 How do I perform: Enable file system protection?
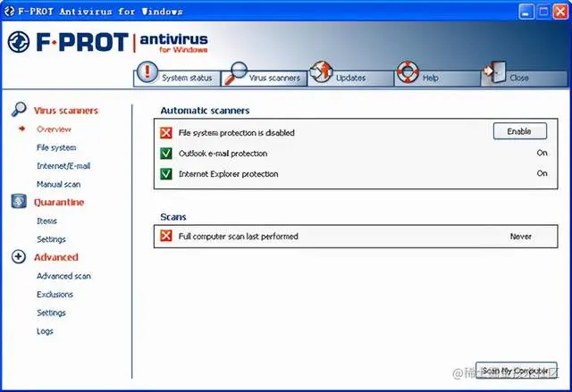520,131
